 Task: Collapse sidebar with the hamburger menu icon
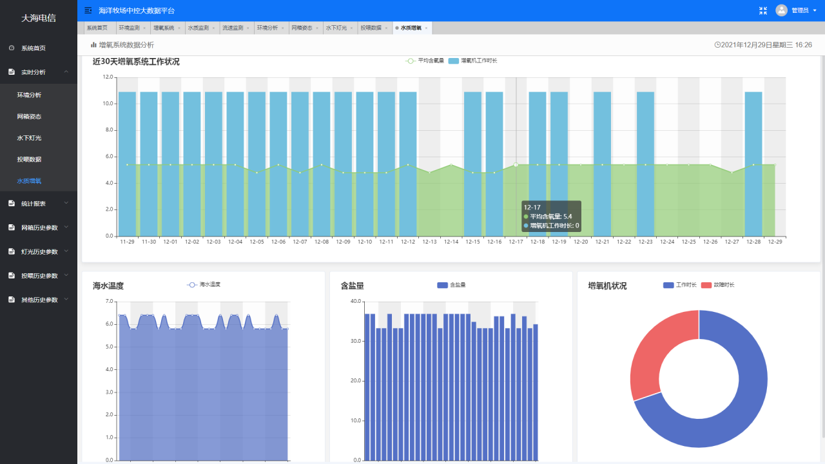click(x=88, y=10)
